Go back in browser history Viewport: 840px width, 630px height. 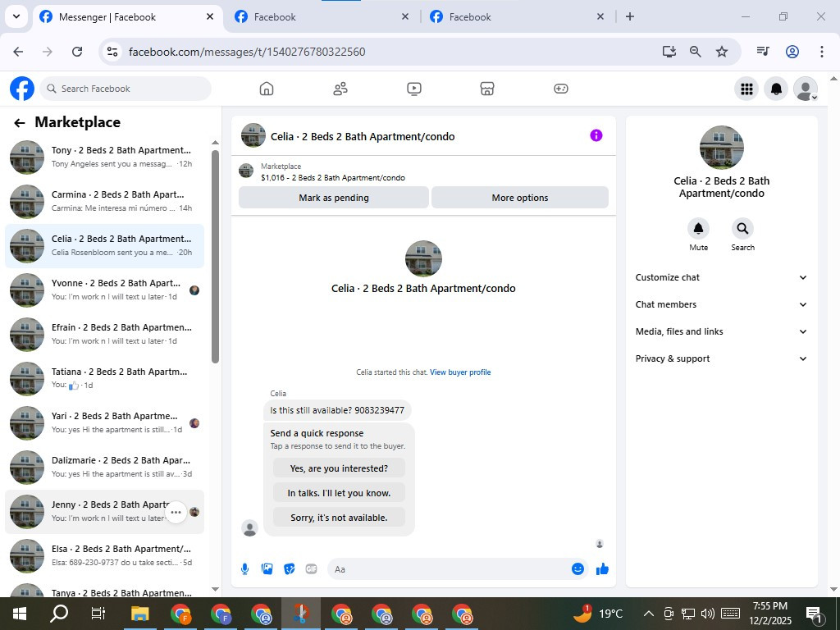pyautogui.click(x=18, y=52)
